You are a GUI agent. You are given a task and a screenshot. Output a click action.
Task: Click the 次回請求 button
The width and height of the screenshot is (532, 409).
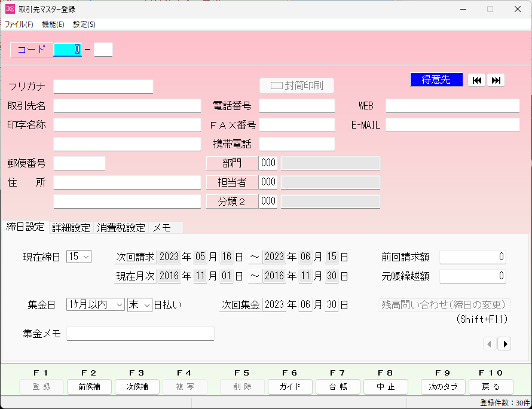tap(135, 257)
